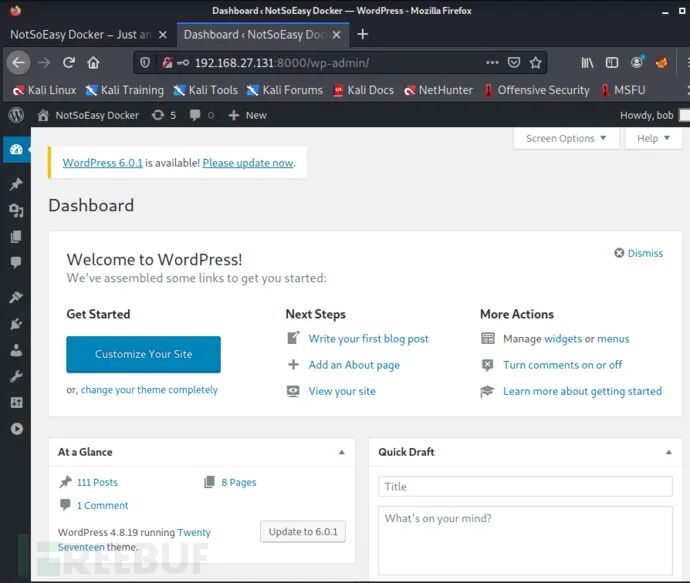The width and height of the screenshot is (690, 583).
Task: Click the Firefox back arrow button
Action: click(x=18, y=63)
